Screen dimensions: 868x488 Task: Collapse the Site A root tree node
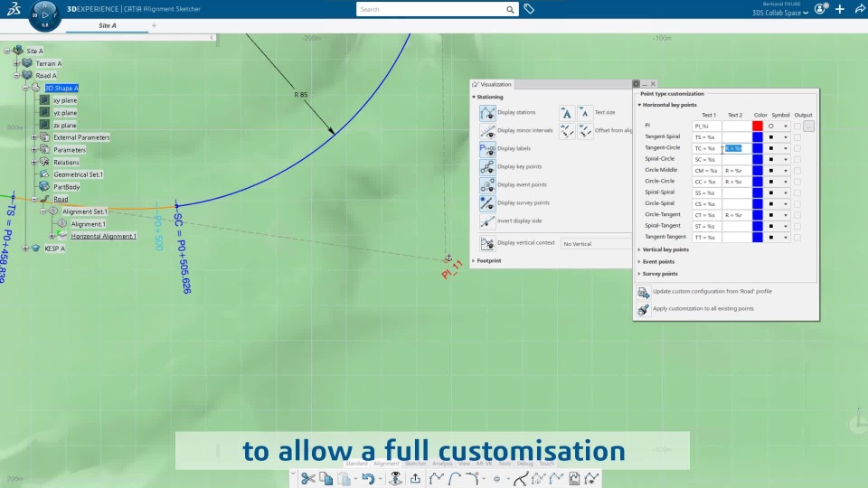click(7, 51)
